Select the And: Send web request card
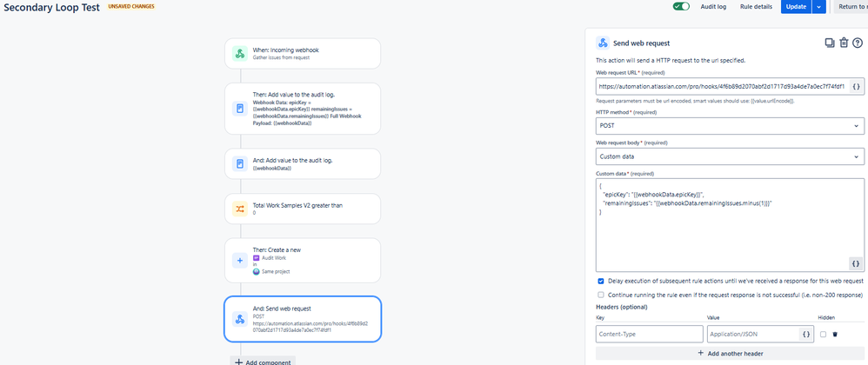This screenshot has width=868, height=365. (303, 319)
